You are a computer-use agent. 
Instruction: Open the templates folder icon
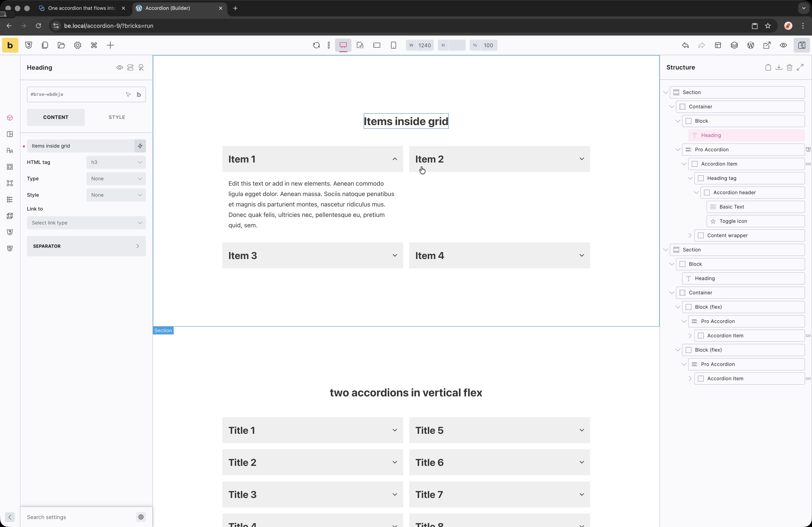pyautogui.click(x=61, y=45)
